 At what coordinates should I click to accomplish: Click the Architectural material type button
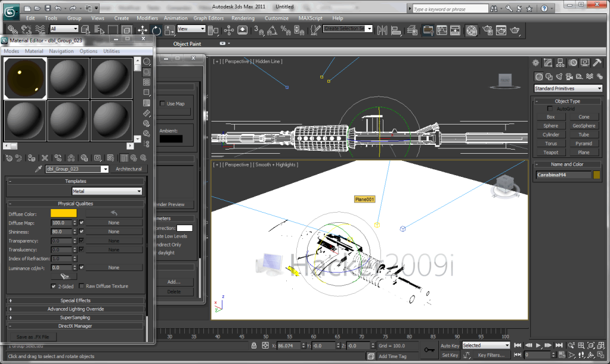[128, 169]
